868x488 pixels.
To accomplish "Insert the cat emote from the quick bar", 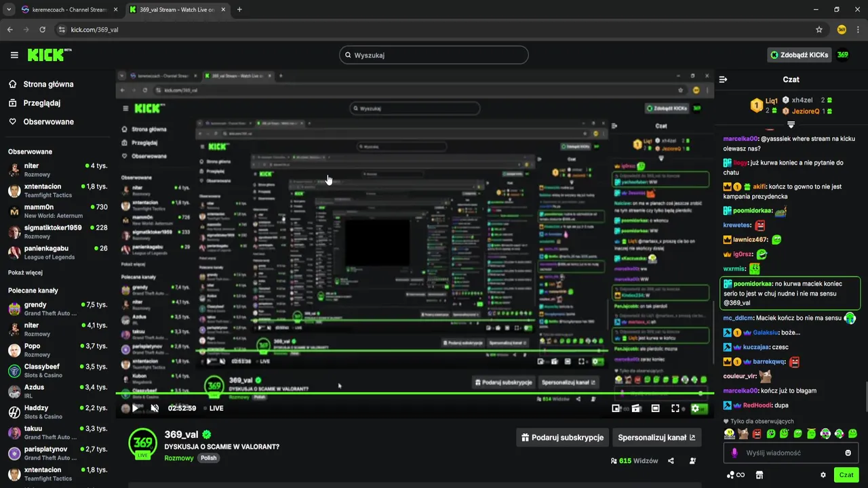I will tap(743, 434).
